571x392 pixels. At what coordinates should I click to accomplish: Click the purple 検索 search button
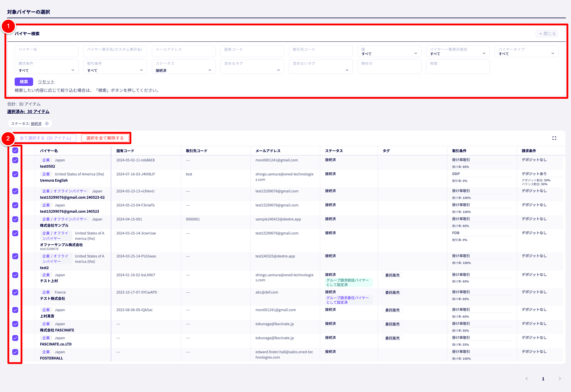pos(24,82)
